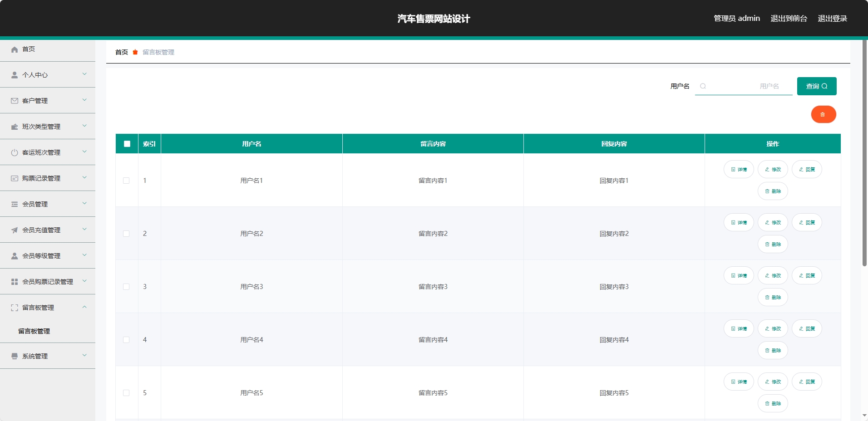Check the checkbox for 用户名1 row
This screenshot has width=868, height=421.
point(126,181)
